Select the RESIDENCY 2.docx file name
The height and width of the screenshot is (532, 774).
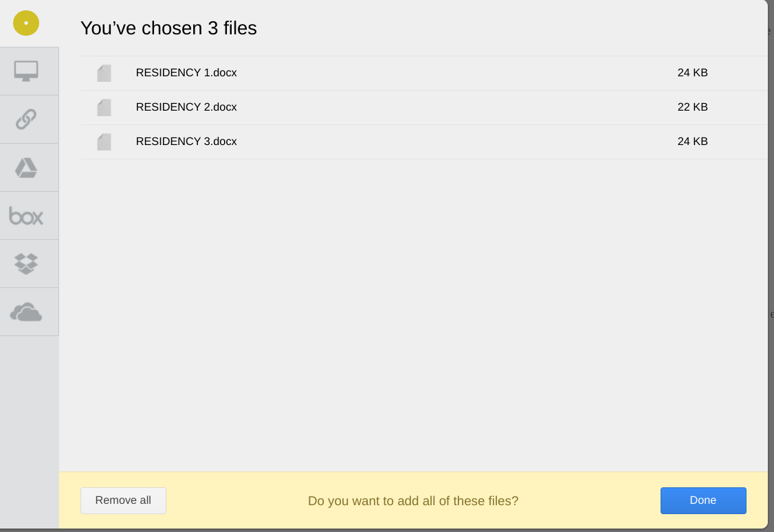(x=186, y=107)
